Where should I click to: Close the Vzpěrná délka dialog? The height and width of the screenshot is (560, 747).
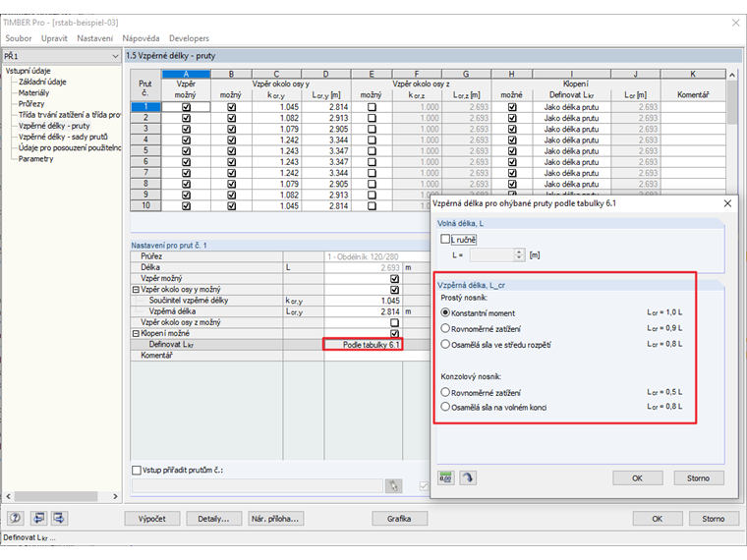(x=727, y=203)
